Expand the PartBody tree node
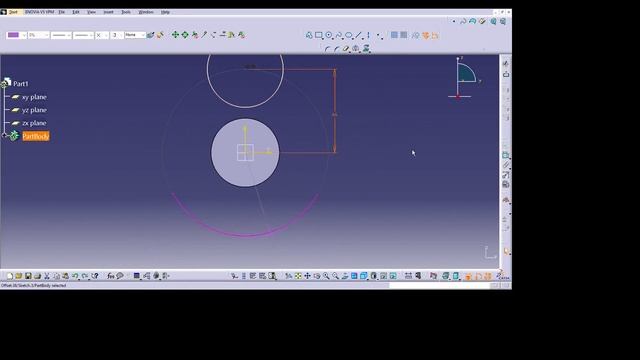Screen dimensions: 640x360 point(4,135)
